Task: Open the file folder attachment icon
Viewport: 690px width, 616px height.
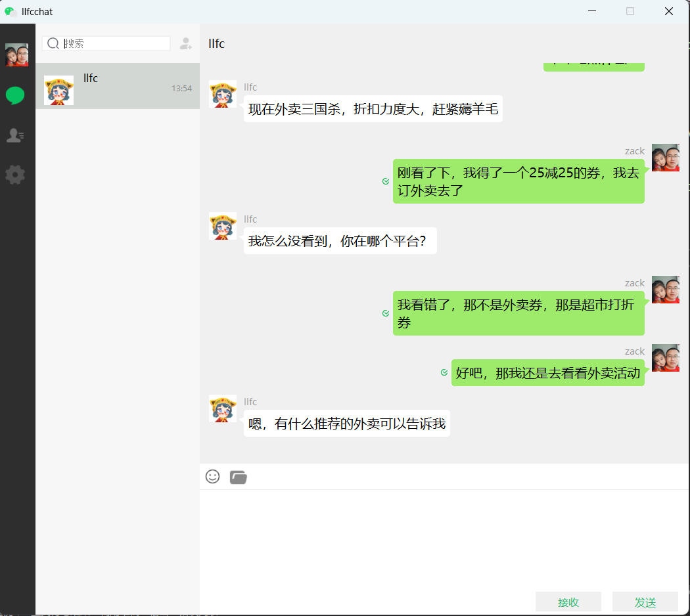Action: click(x=238, y=477)
